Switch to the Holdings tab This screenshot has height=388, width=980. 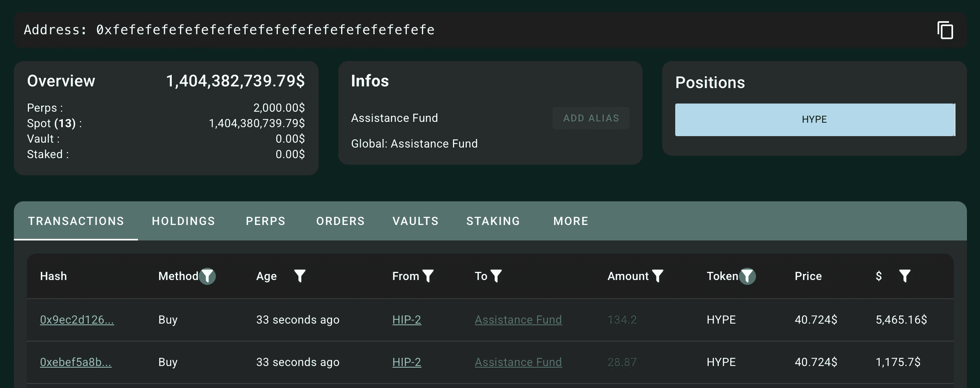pos(183,221)
